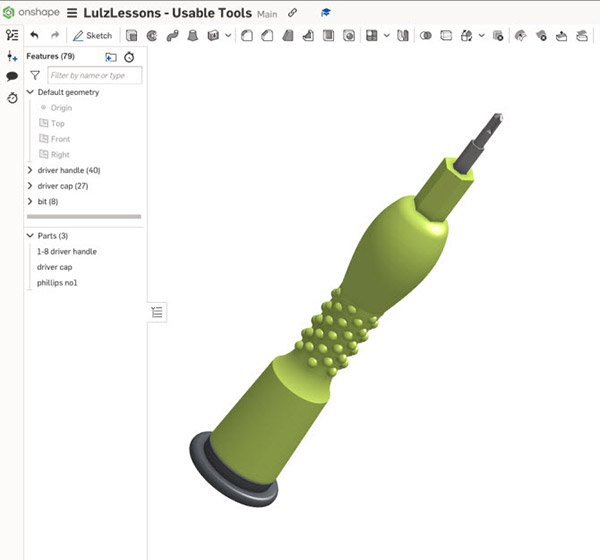The image size is (600, 560).
Task: Click the rollback stopwatch icon in Features header
Action: pyautogui.click(x=129, y=57)
